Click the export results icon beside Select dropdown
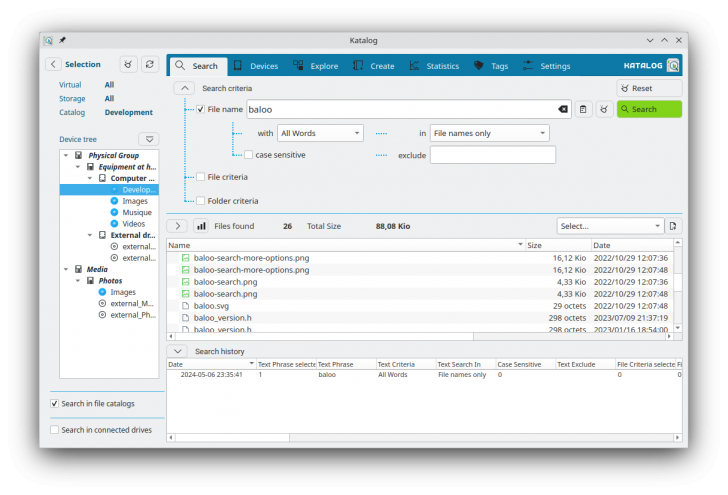 coord(674,226)
